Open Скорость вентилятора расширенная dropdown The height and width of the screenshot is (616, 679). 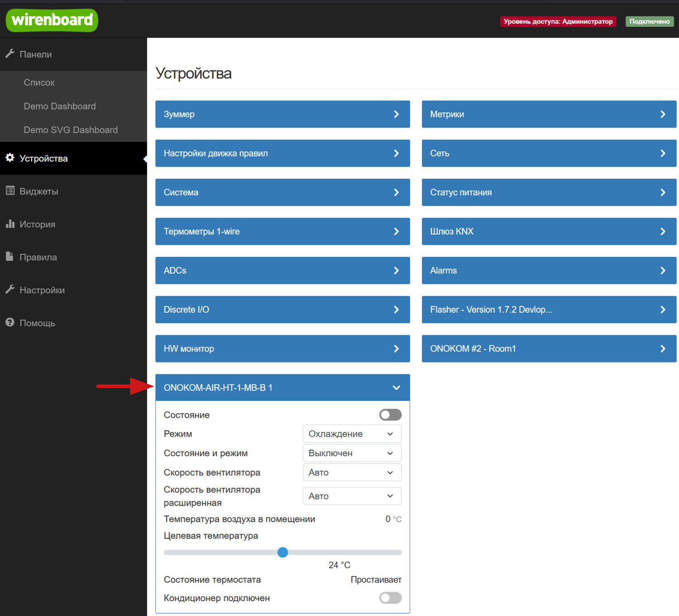click(x=352, y=496)
